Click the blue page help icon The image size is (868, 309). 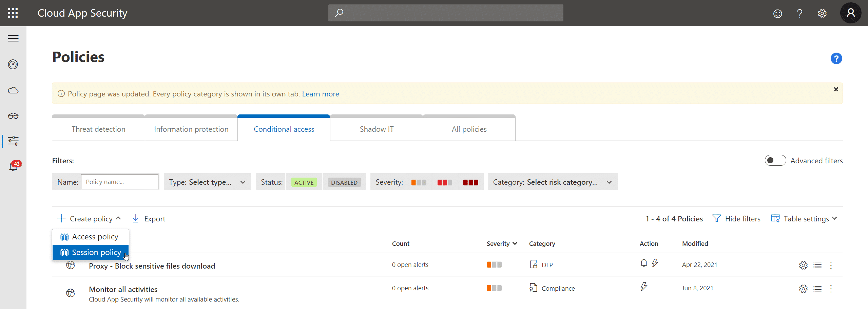(836, 58)
